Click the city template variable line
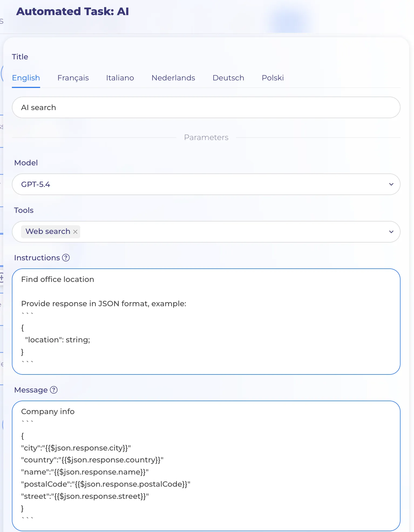This screenshot has width=414, height=532. point(76,448)
